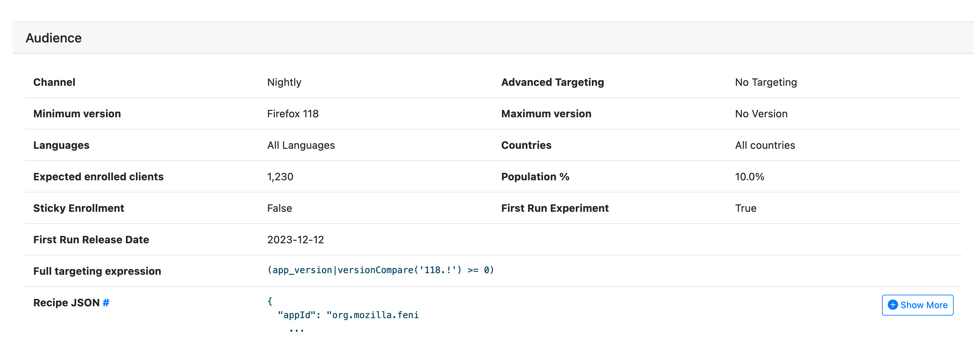Image resolution: width=980 pixels, height=358 pixels.
Task: Select the Sticky Enrollment False value
Action: (280, 208)
